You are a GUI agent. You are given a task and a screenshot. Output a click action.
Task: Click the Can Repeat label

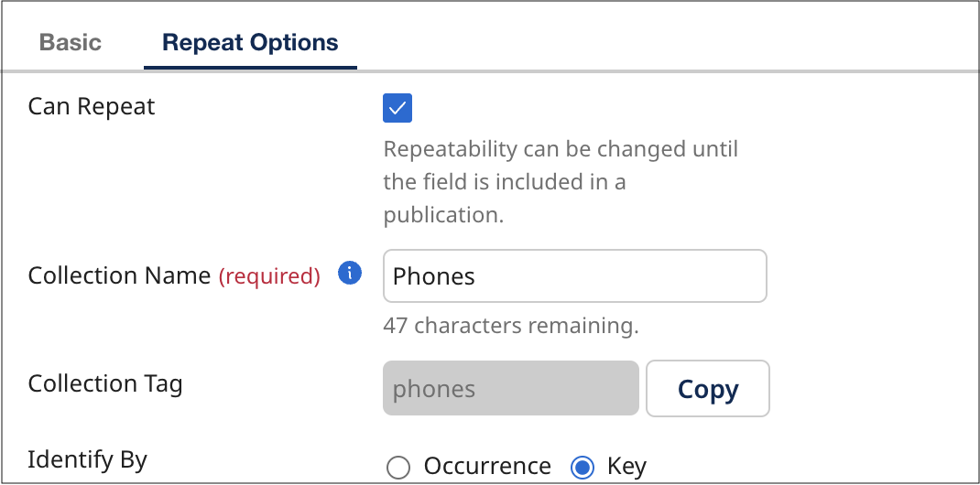[92, 107]
